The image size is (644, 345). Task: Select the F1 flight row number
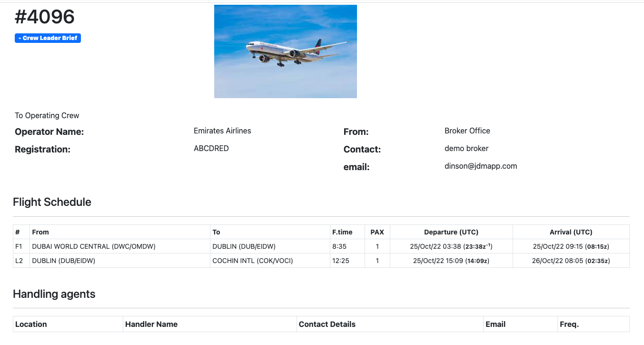19,246
